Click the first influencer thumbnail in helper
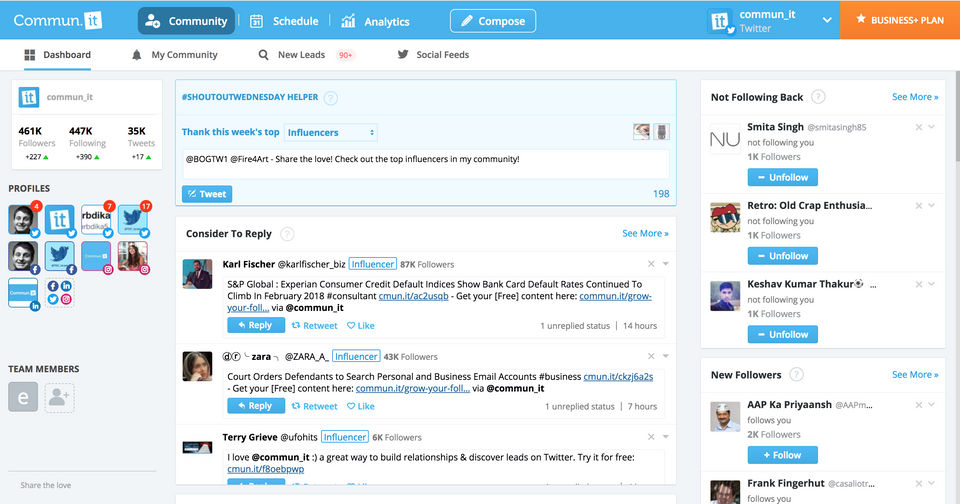The image size is (960, 504). (642, 131)
